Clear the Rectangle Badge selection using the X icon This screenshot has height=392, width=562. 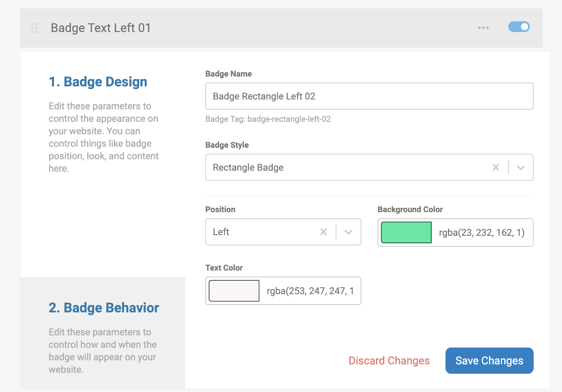(x=496, y=167)
